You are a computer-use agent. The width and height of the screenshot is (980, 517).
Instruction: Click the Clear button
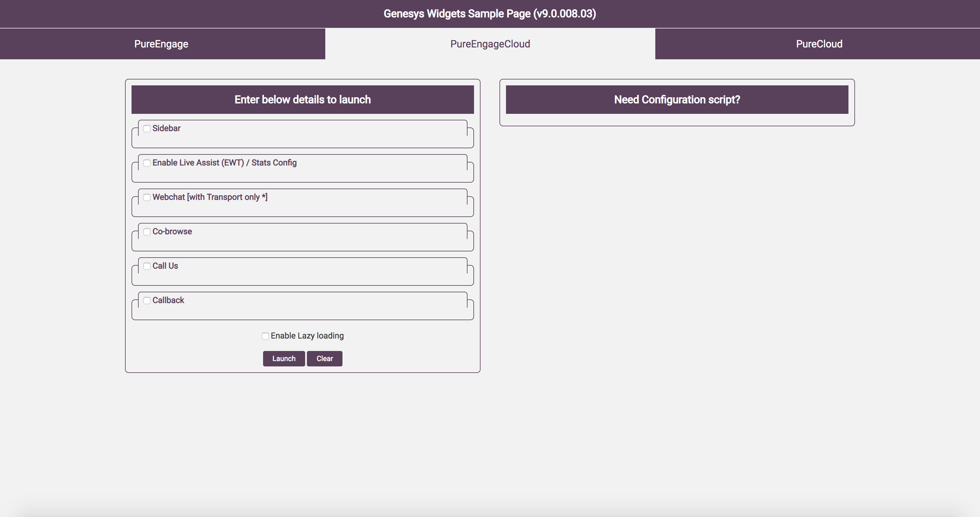coord(324,359)
